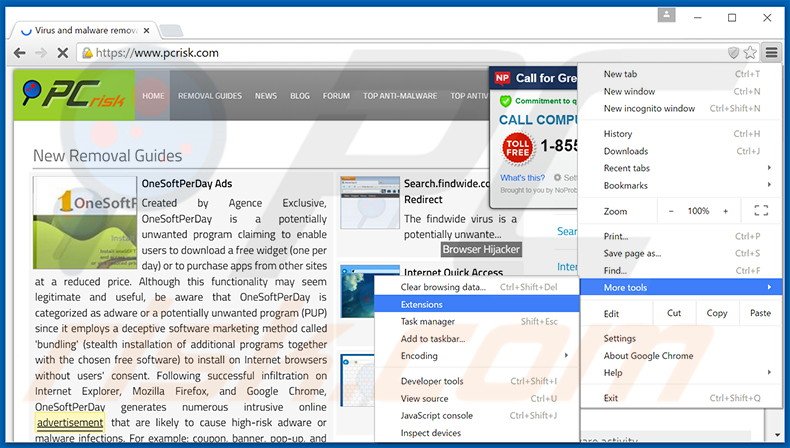
Task: Choose New window from Chrome menu
Action: pos(681,91)
